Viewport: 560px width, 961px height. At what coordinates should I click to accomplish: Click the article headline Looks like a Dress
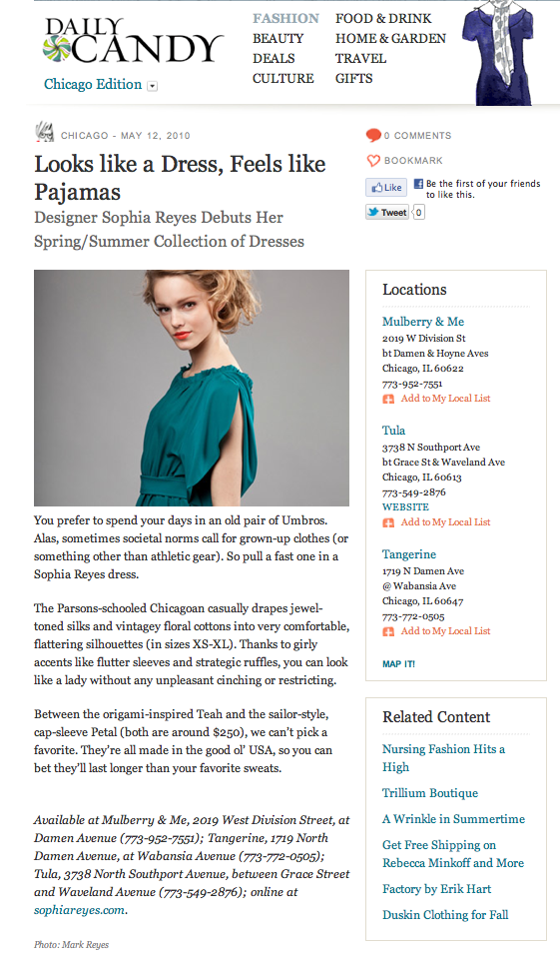click(x=180, y=178)
